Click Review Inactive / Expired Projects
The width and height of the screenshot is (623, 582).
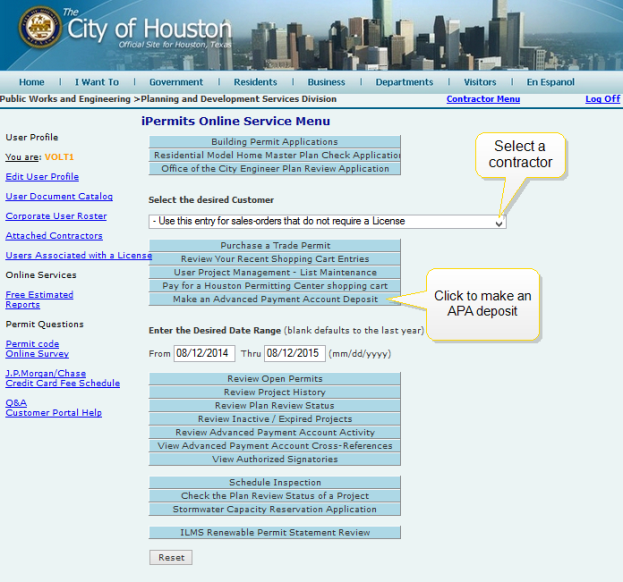pos(275,419)
